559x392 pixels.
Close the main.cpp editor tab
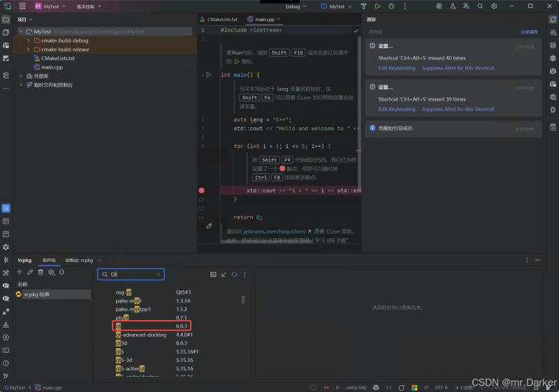point(278,20)
